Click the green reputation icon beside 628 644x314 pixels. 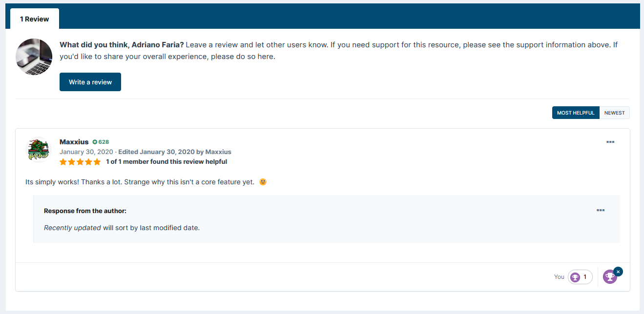[x=95, y=142]
